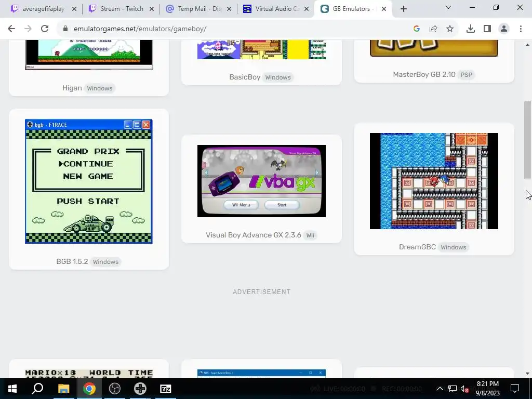Switch to the Temp Mail tab
Image resolution: width=532 pixels, height=399 pixels.
pos(198,9)
